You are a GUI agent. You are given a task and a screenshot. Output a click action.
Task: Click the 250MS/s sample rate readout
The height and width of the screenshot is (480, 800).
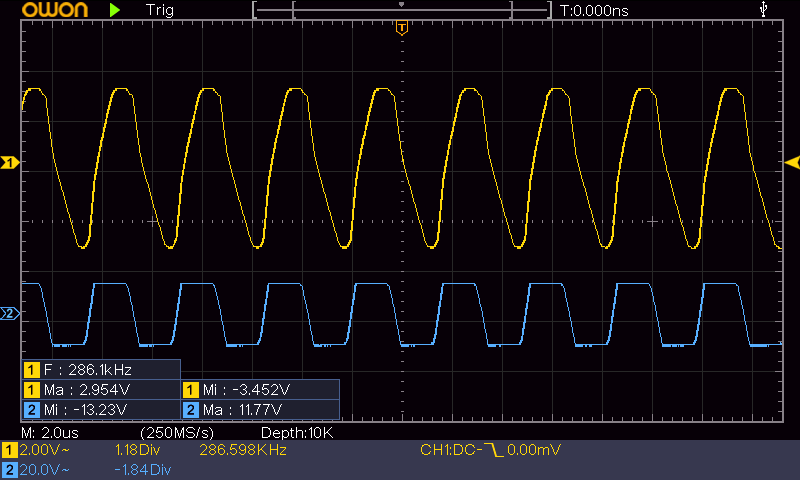coord(177,433)
